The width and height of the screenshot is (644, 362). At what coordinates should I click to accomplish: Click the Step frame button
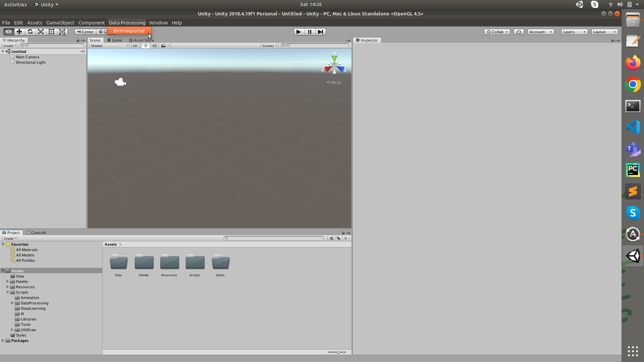[x=321, y=32]
